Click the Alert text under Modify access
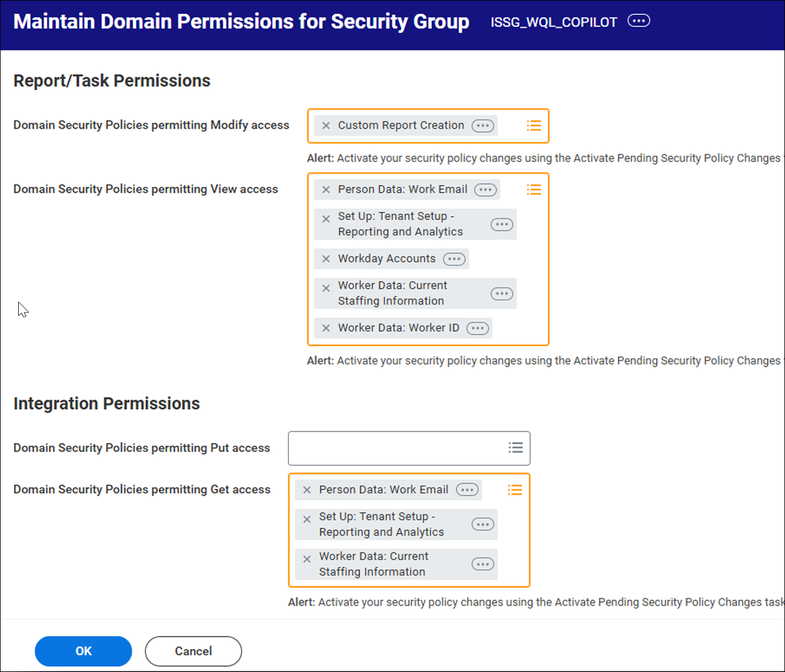The width and height of the screenshot is (785, 672). click(545, 158)
